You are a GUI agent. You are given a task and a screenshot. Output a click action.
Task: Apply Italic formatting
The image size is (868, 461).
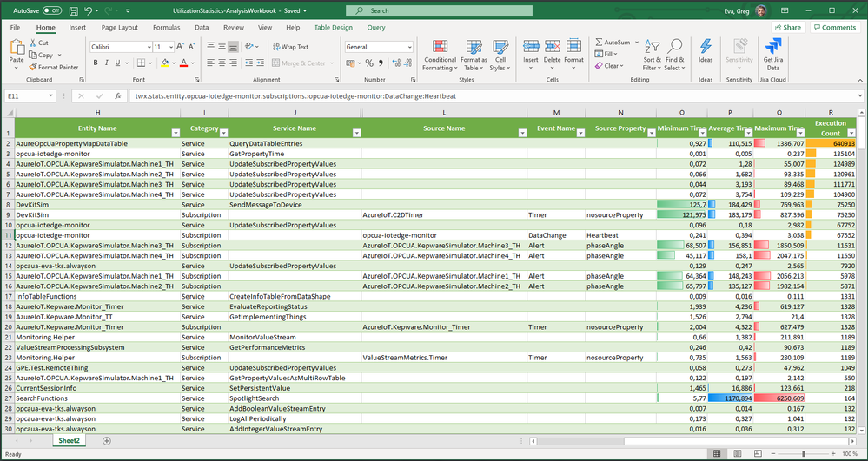point(106,63)
